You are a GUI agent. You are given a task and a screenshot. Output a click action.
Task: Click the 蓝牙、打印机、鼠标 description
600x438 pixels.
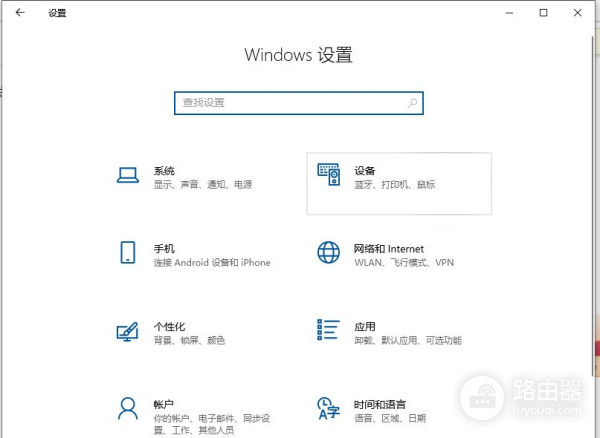click(395, 185)
